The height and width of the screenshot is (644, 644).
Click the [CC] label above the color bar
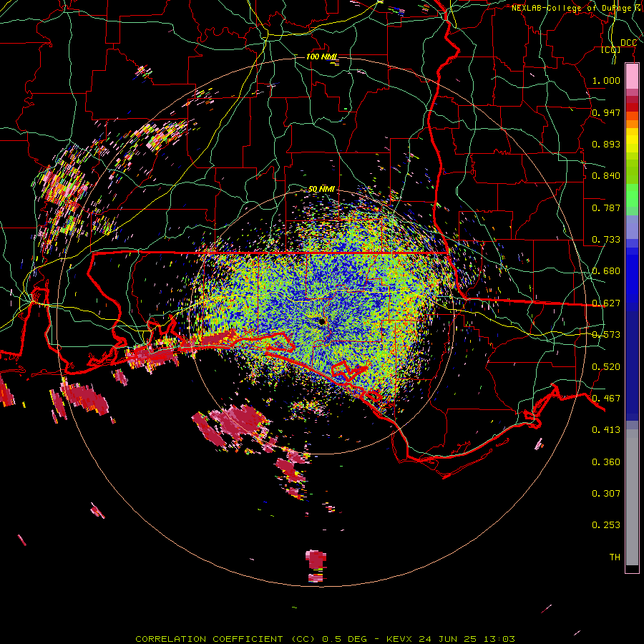tap(611, 49)
